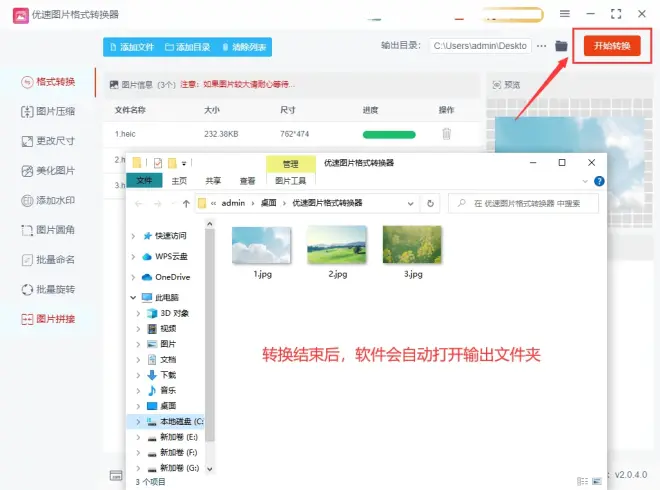Click the three-dot browse output directory button

click(542, 45)
